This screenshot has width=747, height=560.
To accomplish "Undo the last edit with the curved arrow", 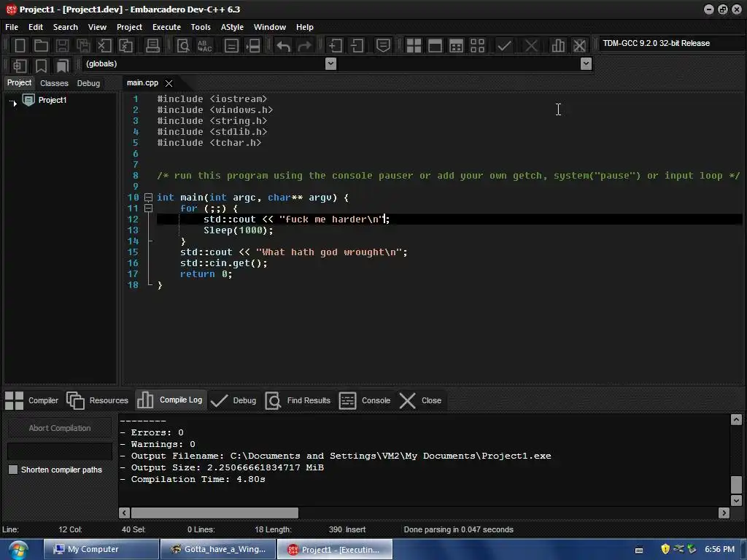I will pos(284,46).
